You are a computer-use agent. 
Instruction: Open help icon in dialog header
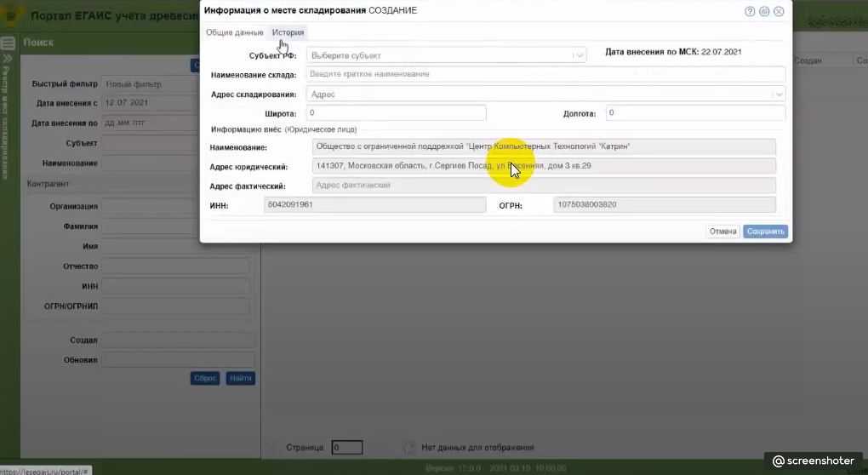coord(750,12)
